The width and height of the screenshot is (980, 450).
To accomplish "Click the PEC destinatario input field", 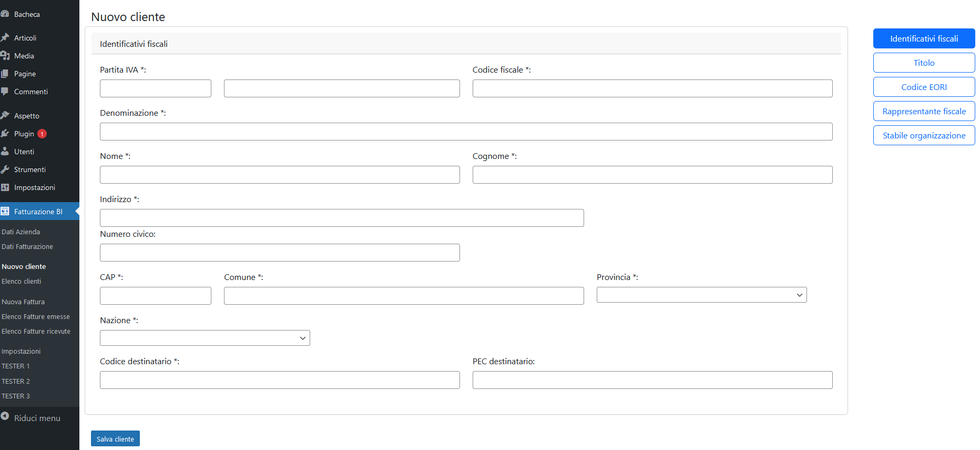I will click(x=652, y=380).
